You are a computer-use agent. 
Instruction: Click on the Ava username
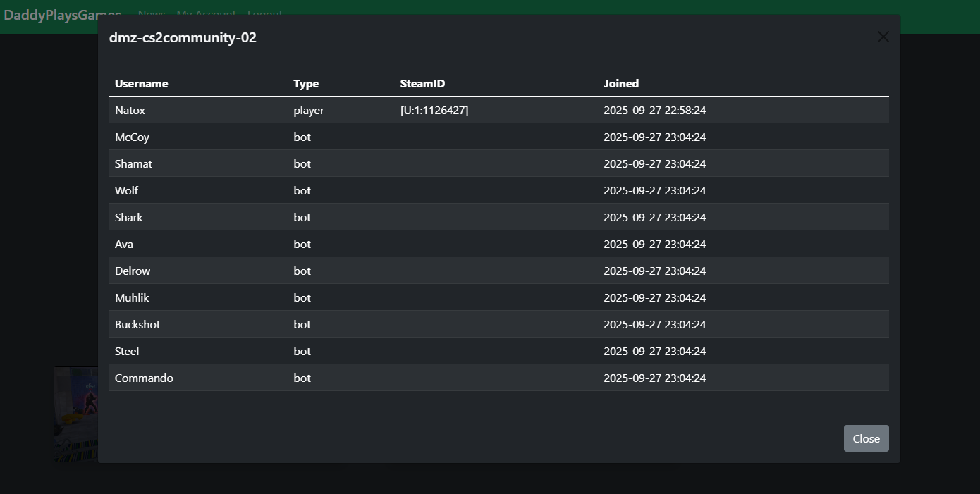124,244
